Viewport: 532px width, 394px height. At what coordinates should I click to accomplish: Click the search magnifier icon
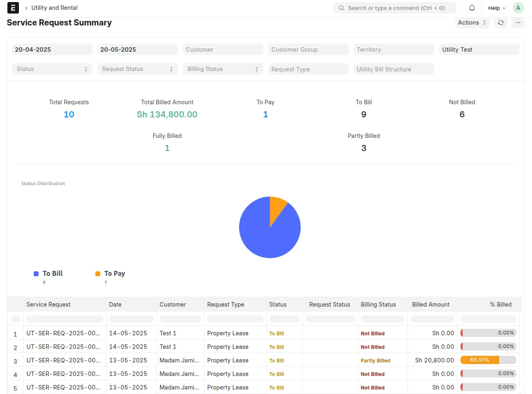[341, 8]
